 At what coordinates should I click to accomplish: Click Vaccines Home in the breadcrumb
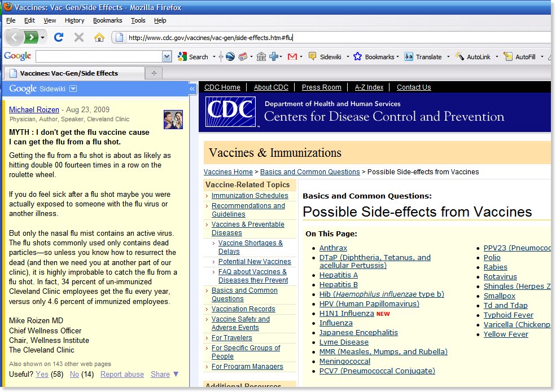click(228, 172)
